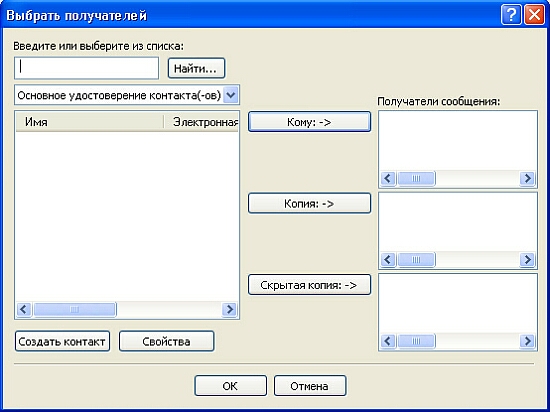
Task: Click the Скрытая копия box right scroll arrow
Action: (x=527, y=341)
